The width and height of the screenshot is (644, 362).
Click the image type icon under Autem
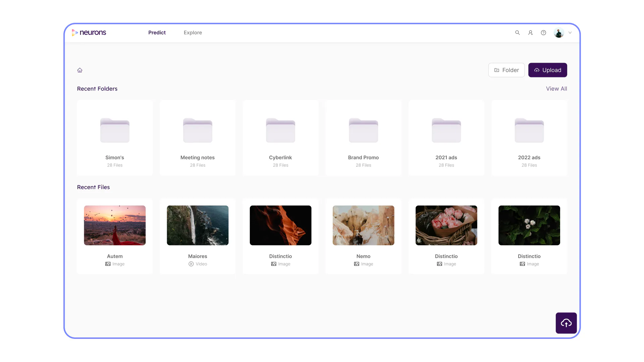tap(108, 264)
